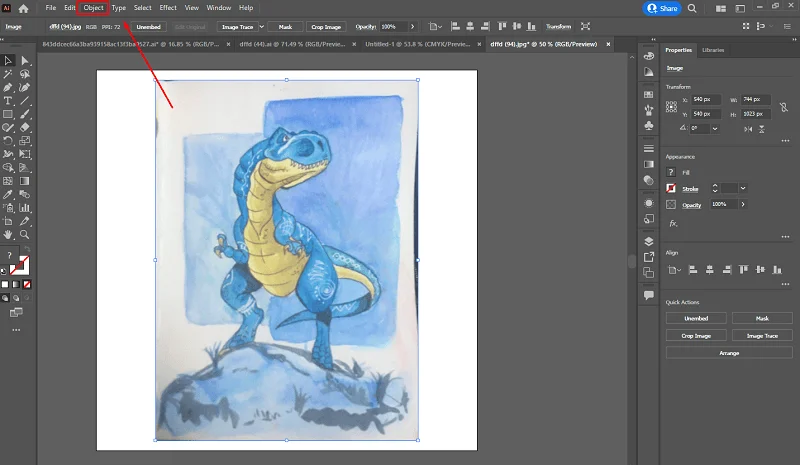Image resolution: width=800 pixels, height=465 pixels.
Task: Switch to the Untitled-1 document tab
Action: pyautogui.click(x=417, y=44)
